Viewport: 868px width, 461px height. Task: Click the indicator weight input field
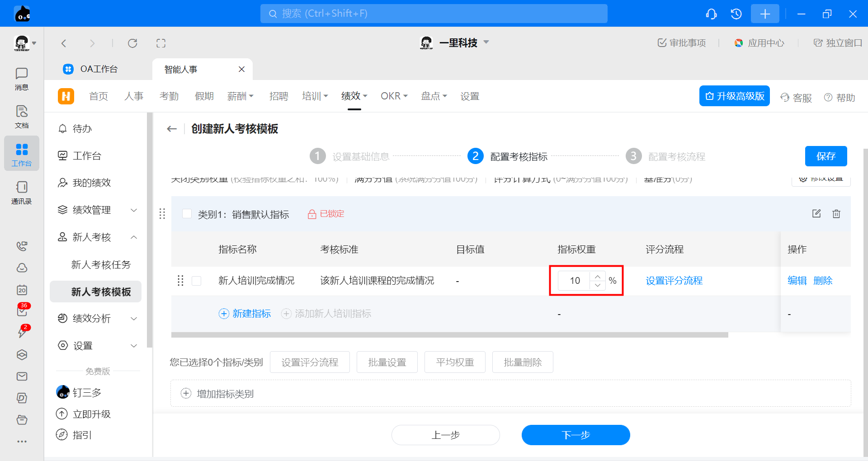(x=574, y=281)
